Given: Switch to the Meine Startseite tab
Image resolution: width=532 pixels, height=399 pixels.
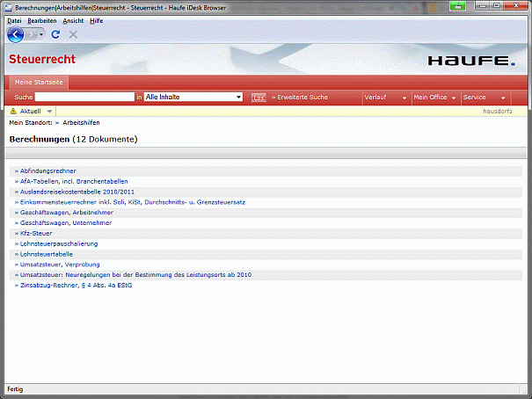Looking at the screenshot, I should coord(39,83).
